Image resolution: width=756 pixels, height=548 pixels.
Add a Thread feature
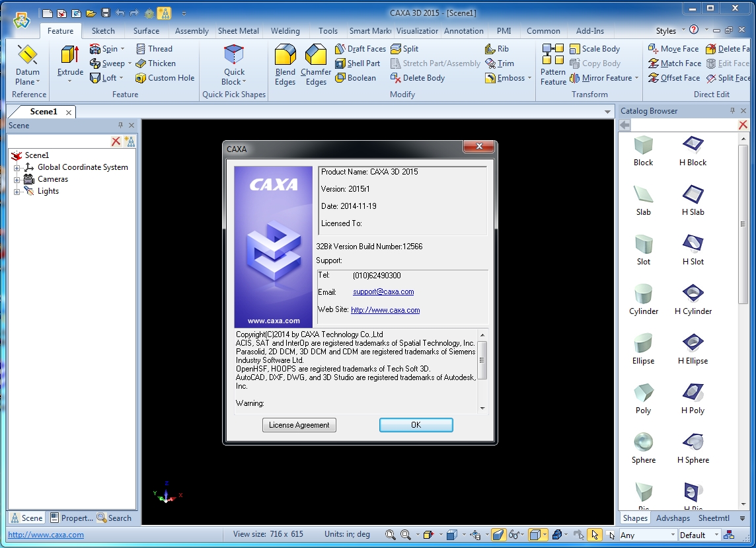[x=154, y=49]
